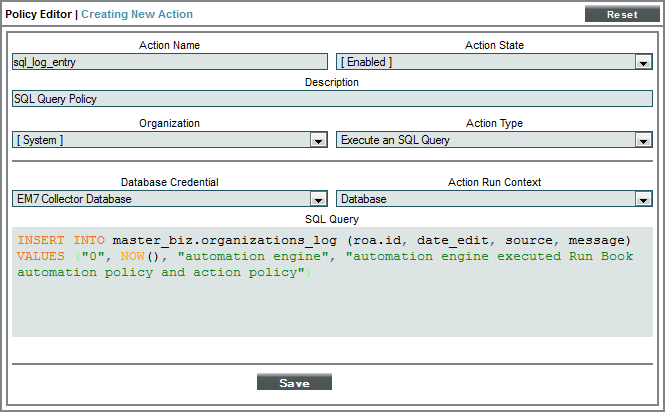Open the Action State dropdown showing Enabled

[x=486, y=62]
